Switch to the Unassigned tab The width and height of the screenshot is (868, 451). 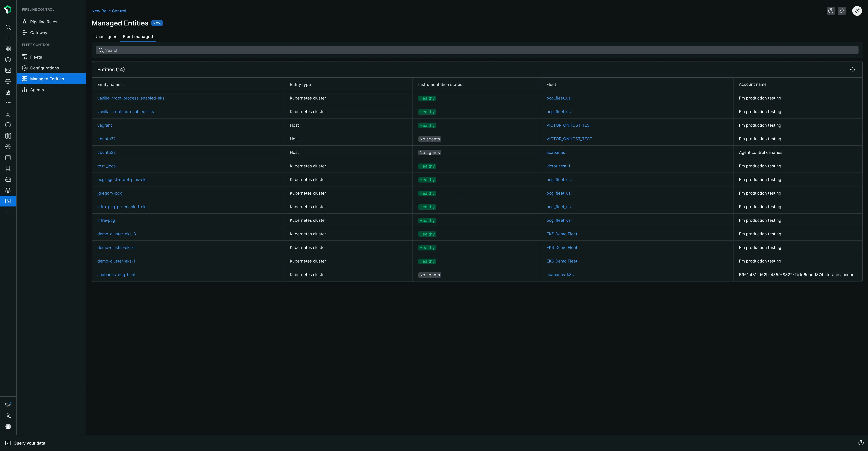point(106,37)
